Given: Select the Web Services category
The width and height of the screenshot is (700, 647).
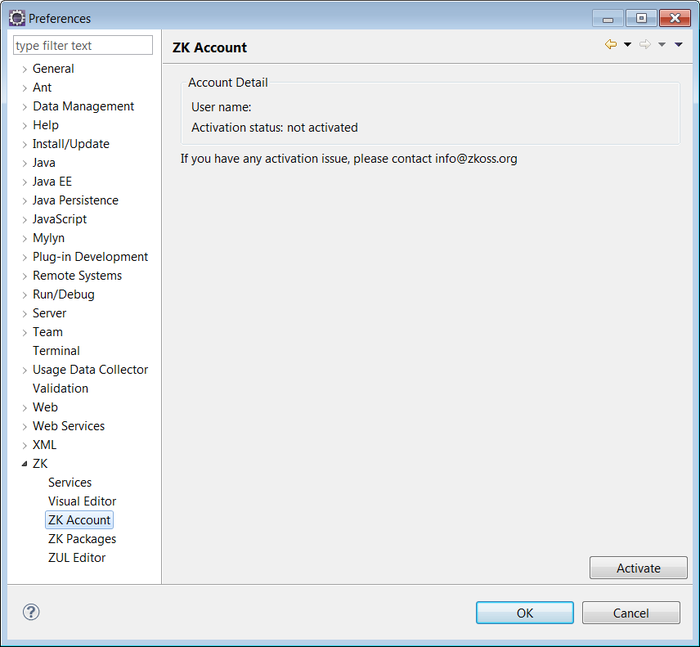Looking at the screenshot, I should pyautogui.click(x=68, y=426).
